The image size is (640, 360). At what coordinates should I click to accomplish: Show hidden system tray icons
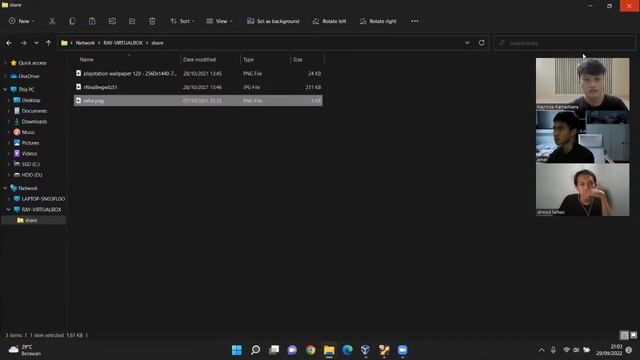[542, 350]
